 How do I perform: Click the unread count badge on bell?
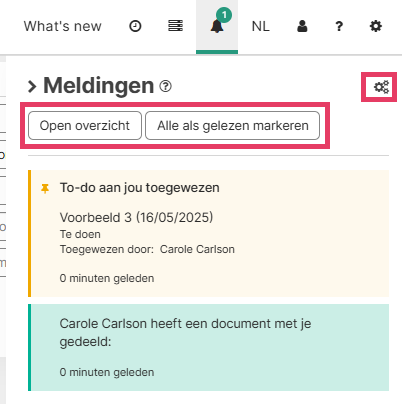[224, 15]
